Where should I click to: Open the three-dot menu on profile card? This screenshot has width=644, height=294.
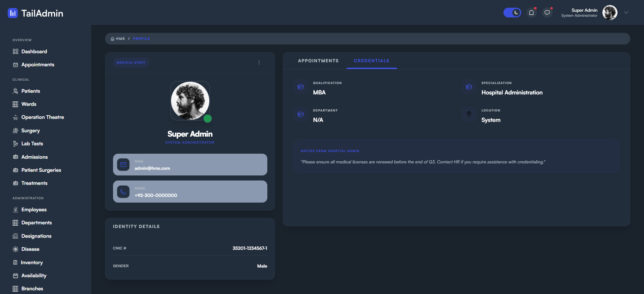tap(259, 63)
